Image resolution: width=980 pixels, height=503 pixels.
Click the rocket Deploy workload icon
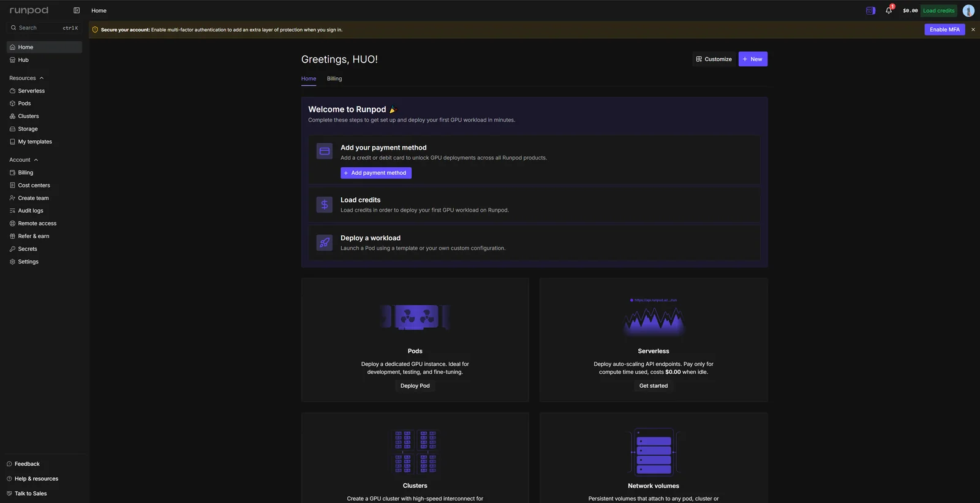(325, 243)
